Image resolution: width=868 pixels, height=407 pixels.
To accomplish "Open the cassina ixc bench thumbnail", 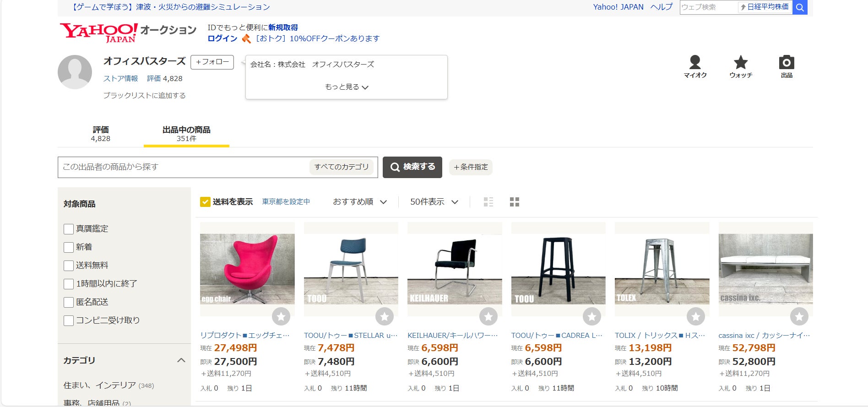I will click(x=766, y=269).
